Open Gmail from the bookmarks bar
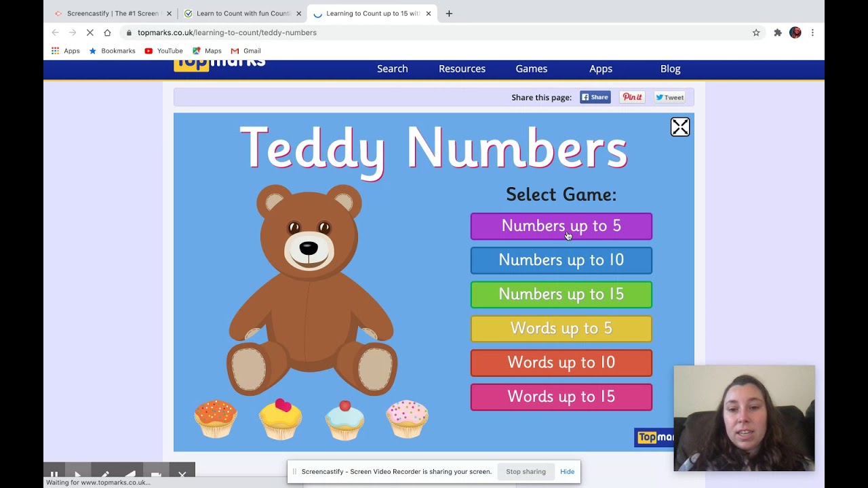This screenshot has height=488, width=868. [245, 51]
